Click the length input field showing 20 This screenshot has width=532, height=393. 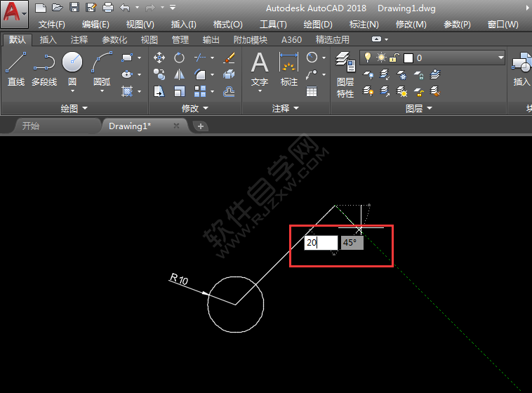pyautogui.click(x=321, y=243)
